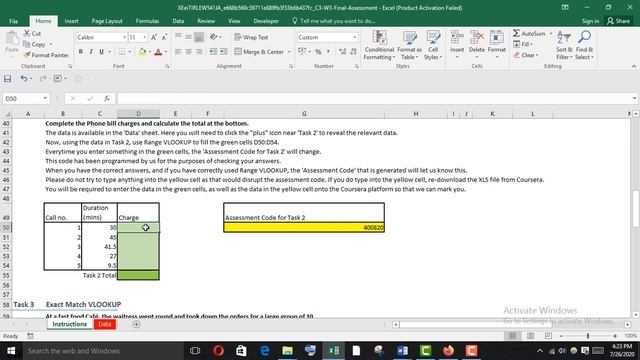Open Cell Styles gallery
The height and width of the screenshot is (360, 640).
tap(433, 45)
